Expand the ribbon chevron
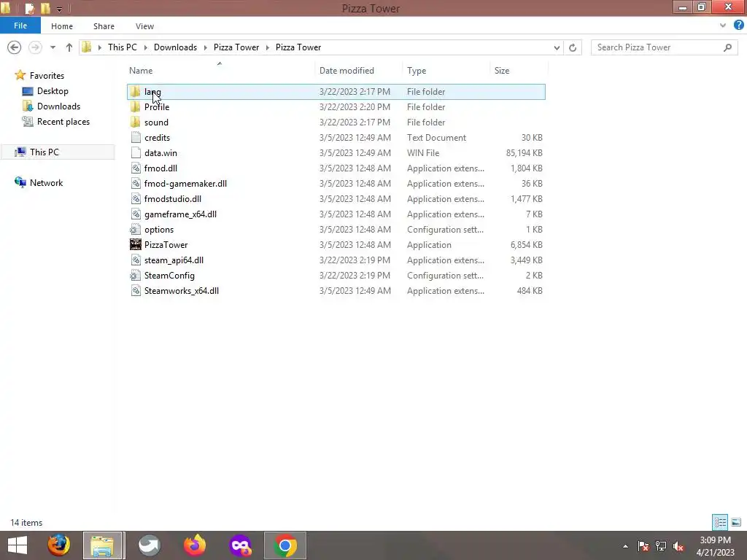The image size is (747, 560). (723, 26)
